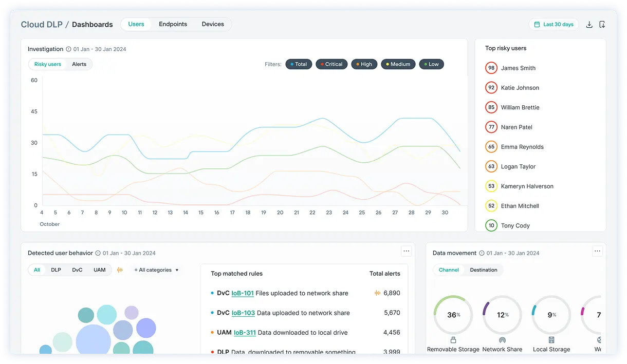Filter behavior by UAM
The width and height of the screenshot is (627, 364).
click(x=100, y=270)
